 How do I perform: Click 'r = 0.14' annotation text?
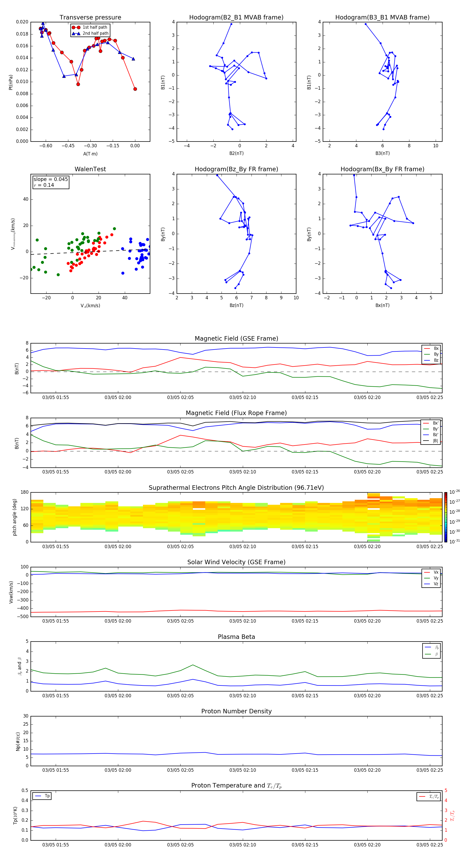click(x=44, y=185)
